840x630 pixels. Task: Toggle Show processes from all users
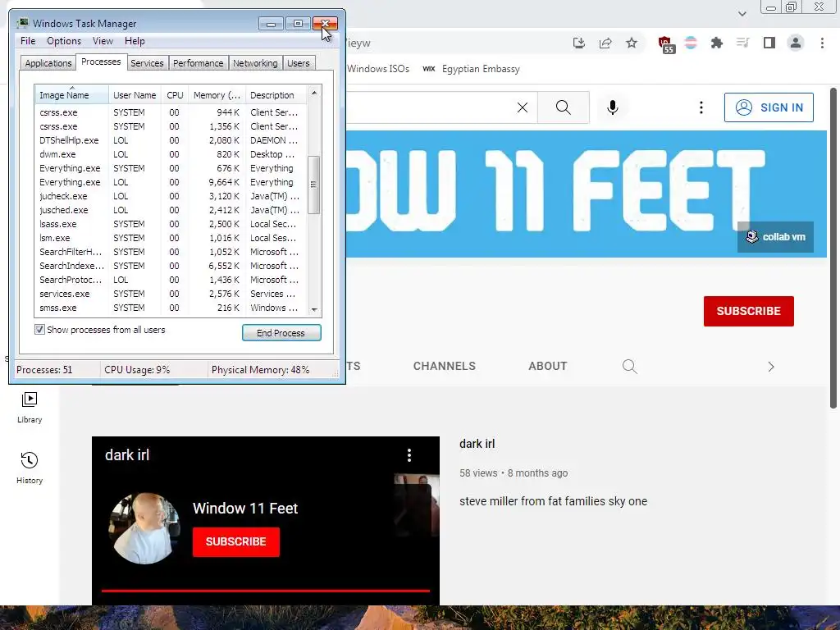pos(39,330)
